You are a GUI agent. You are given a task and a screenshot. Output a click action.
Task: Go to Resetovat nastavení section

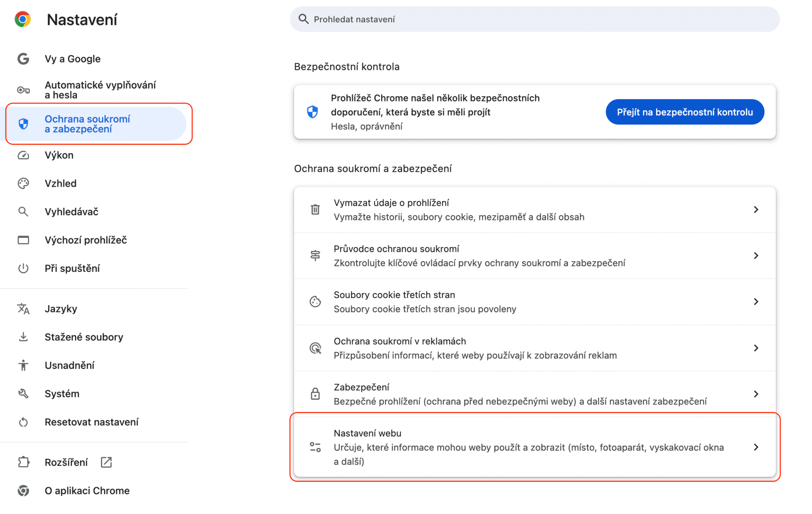pos(92,422)
